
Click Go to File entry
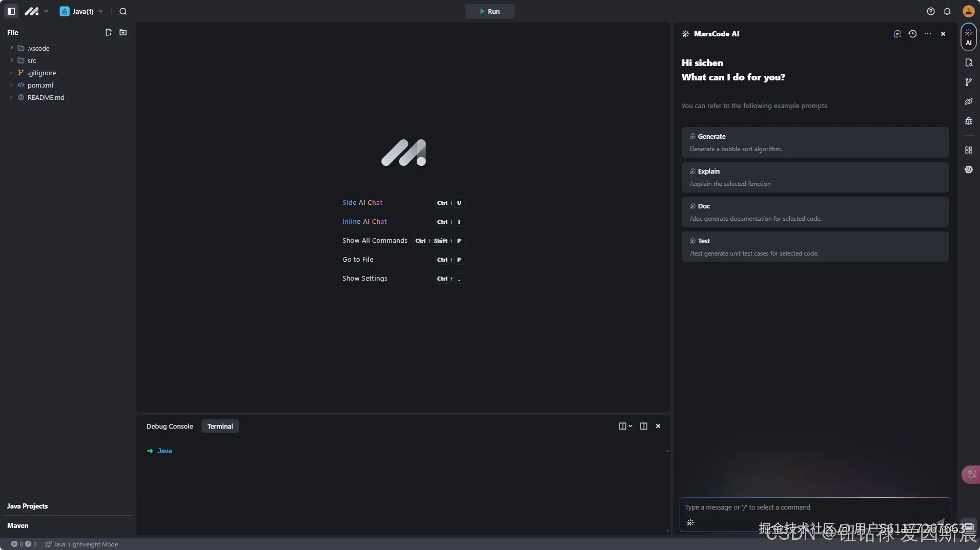(x=358, y=260)
